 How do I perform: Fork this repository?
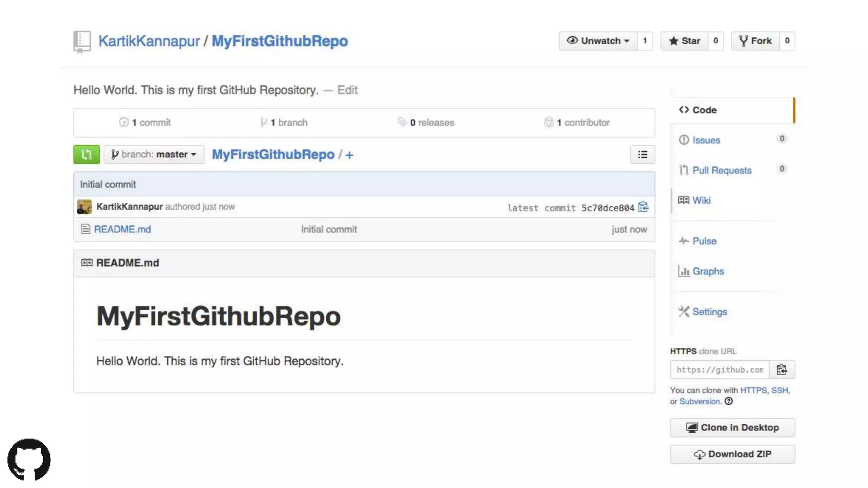[x=755, y=41]
